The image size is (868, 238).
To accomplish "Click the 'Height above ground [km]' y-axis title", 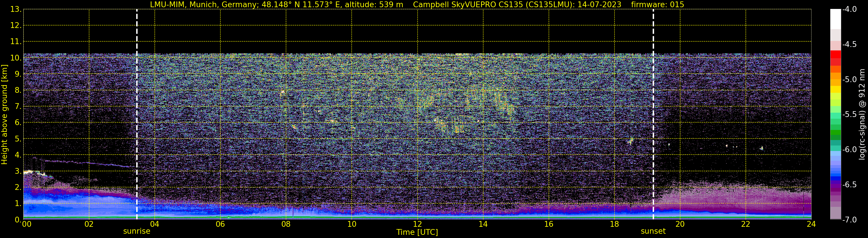I will click(4, 115).
